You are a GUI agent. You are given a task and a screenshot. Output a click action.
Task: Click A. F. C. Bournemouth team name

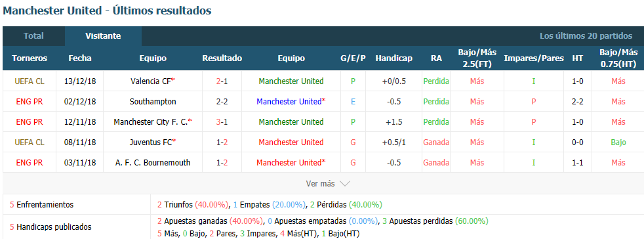[x=153, y=162]
